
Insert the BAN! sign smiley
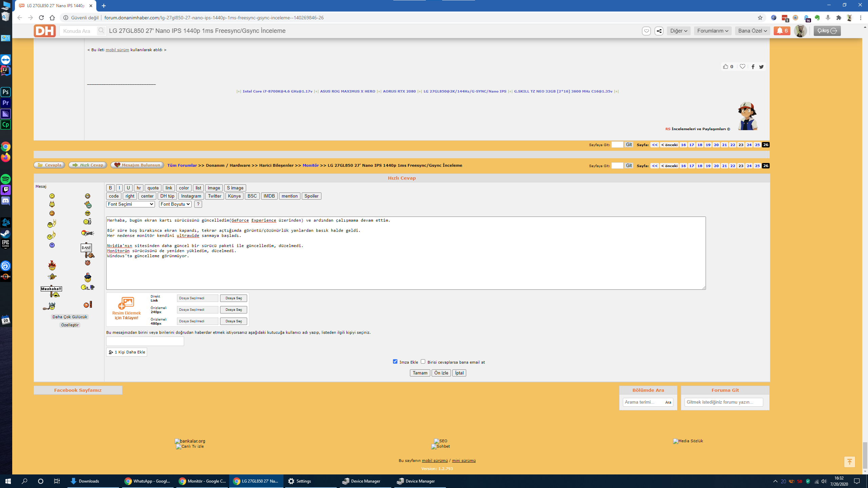point(87,250)
